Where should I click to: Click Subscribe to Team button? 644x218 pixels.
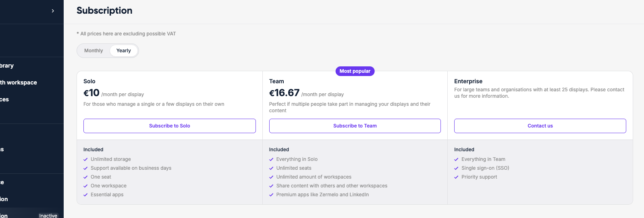(355, 126)
